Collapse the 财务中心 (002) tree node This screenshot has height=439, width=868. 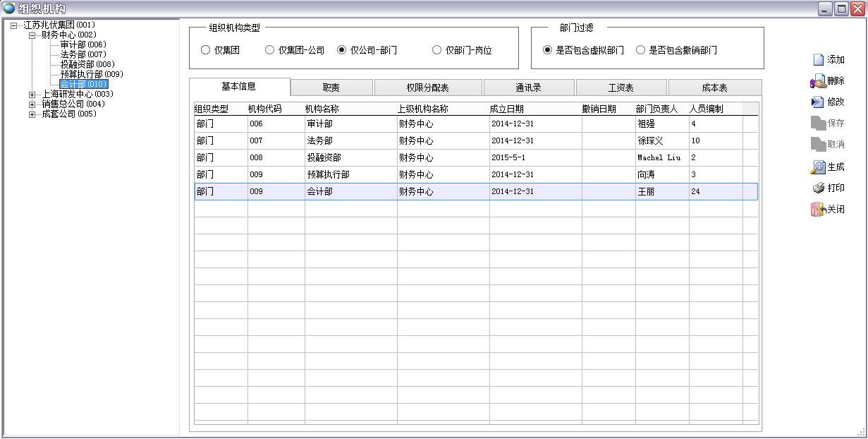click(32, 35)
